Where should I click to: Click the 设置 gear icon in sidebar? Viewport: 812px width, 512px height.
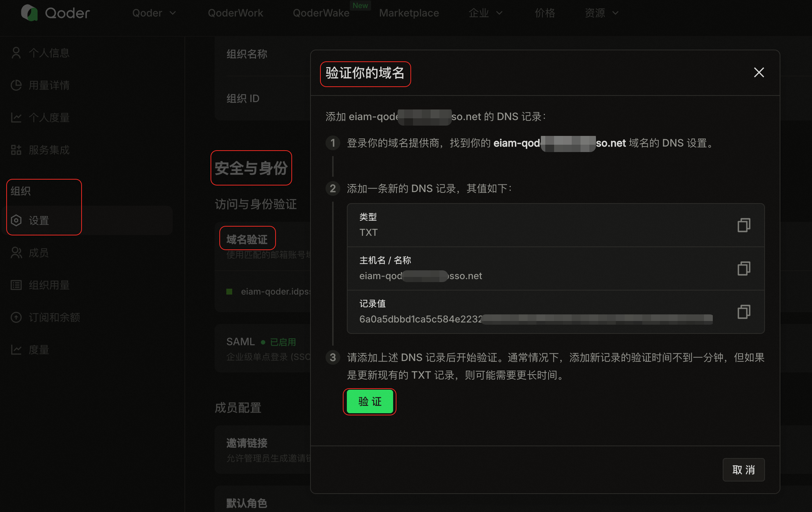pyautogui.click(x=16, y=220)
